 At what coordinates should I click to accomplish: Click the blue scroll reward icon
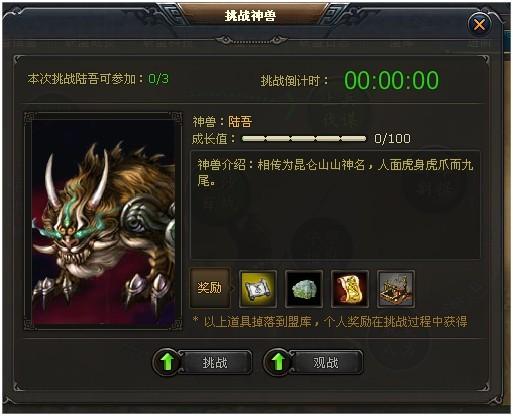pos(258,289)
